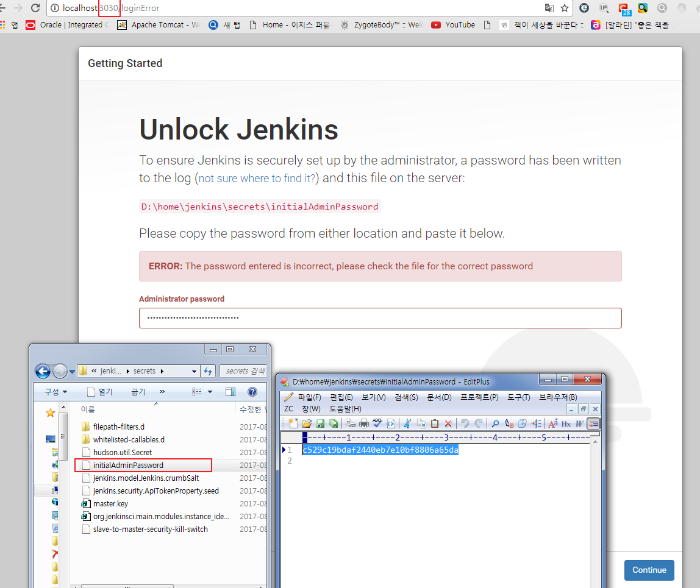This screenshot has width=700, height=588.
Task: Open Explorer recent locations dropdown arrow
Action: pyautogui.click(x=73, y=371)
